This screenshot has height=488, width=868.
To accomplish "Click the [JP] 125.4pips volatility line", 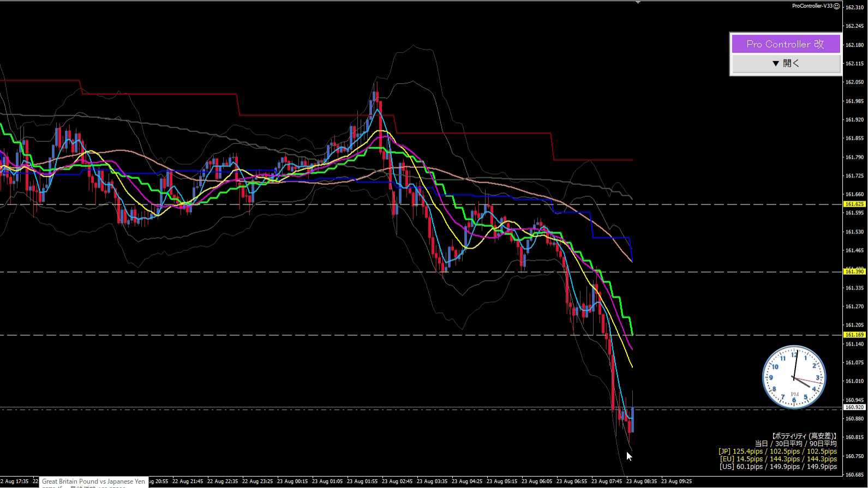I will 777,451.
